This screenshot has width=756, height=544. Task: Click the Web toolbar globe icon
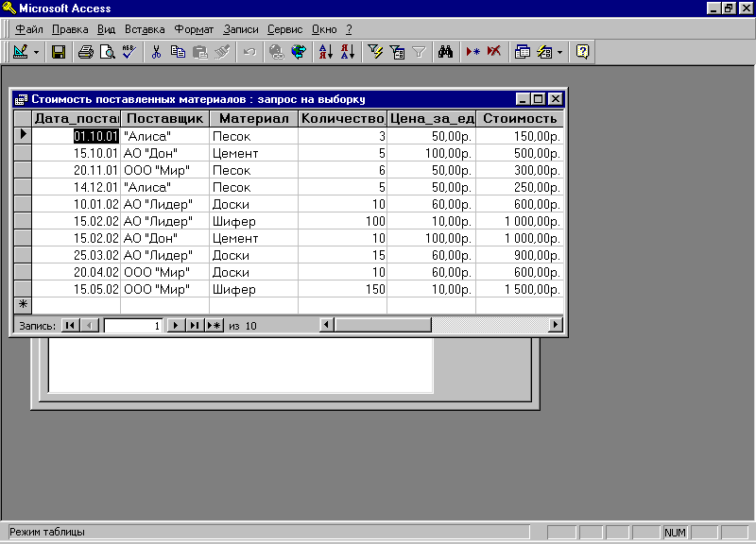pyautogui.click(x=299, y=52)
